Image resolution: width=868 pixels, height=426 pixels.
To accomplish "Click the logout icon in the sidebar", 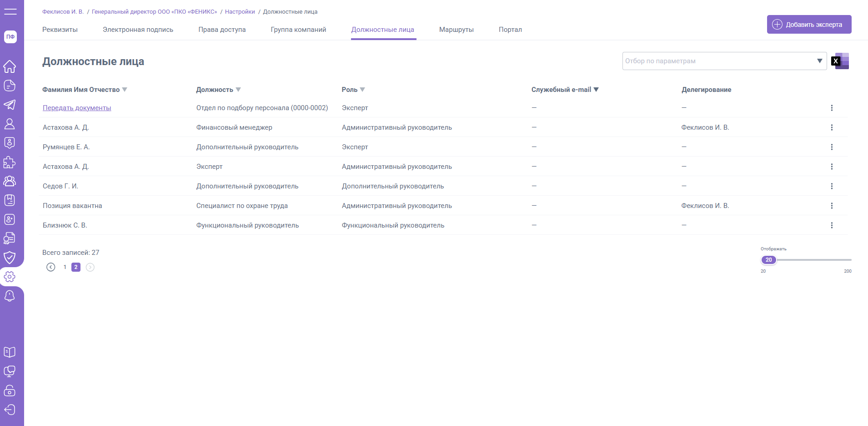I will tap(10, 410).
